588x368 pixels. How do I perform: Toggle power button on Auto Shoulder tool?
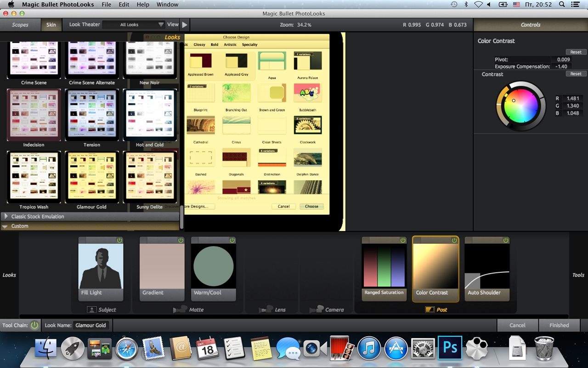[x=506, y=240]
